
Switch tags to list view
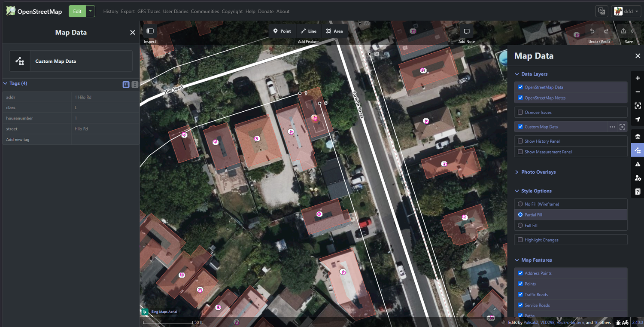pos(126,85)
